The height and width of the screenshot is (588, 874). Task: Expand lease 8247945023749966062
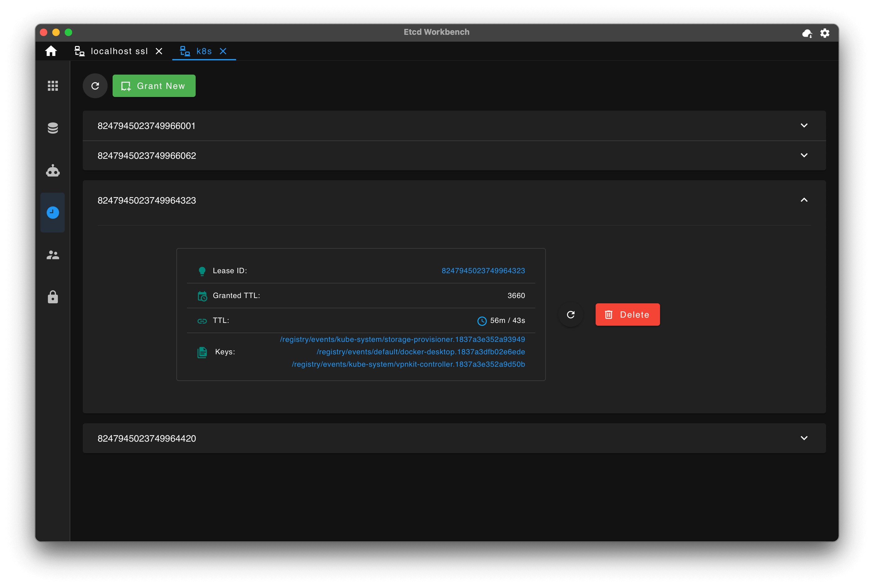point(454,156)
